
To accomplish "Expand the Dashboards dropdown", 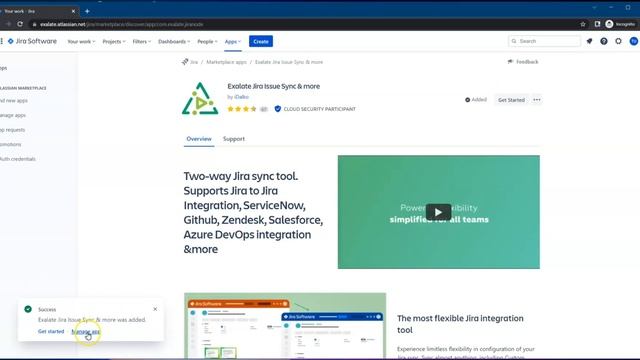I will point(174,41).
